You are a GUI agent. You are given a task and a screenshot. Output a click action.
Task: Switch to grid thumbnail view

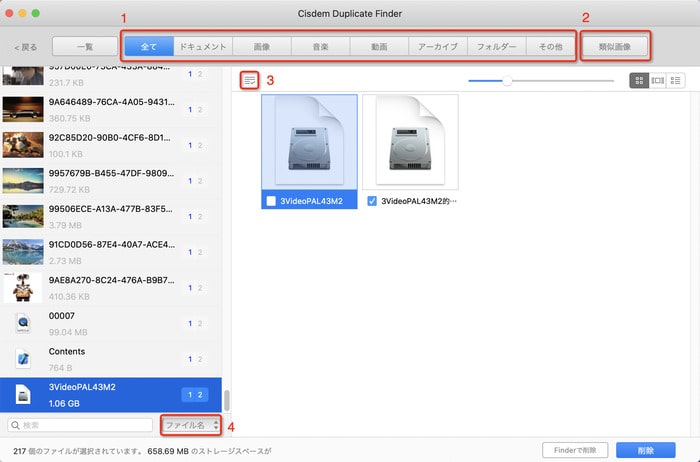(x=638, y=80)
